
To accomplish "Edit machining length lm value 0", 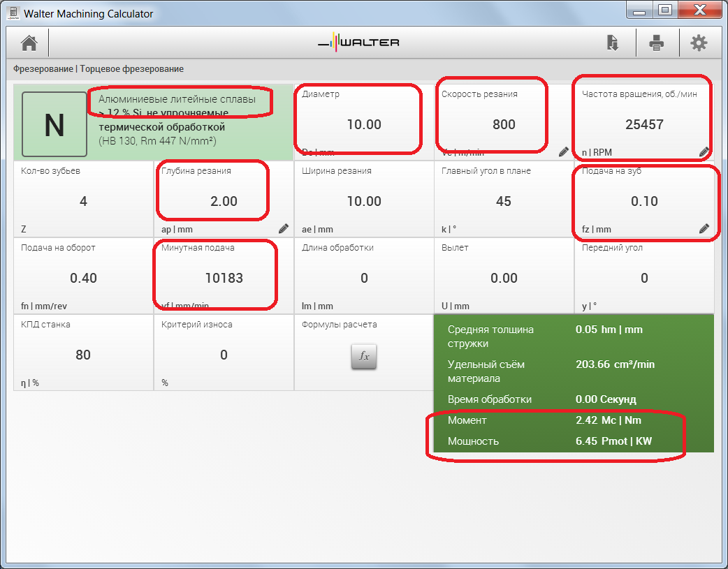I will pos(364,278).
